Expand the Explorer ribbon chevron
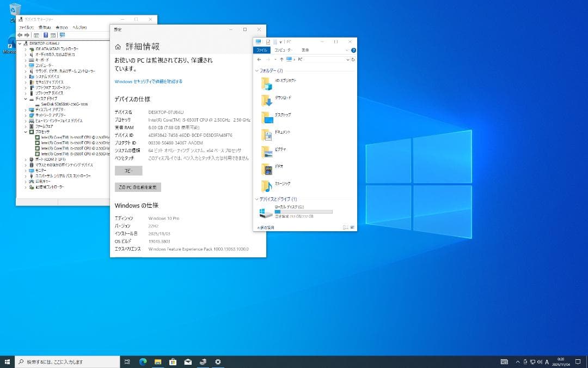Screen dimensions: 588x368 347,50
